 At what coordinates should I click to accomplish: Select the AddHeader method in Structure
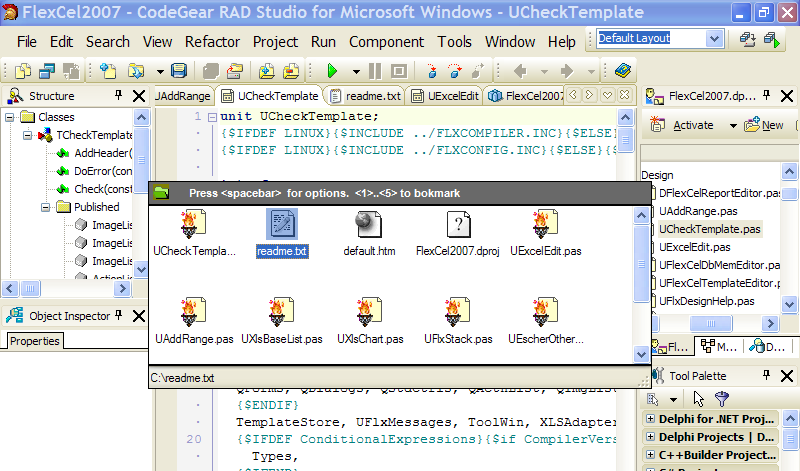coord(103,153)
